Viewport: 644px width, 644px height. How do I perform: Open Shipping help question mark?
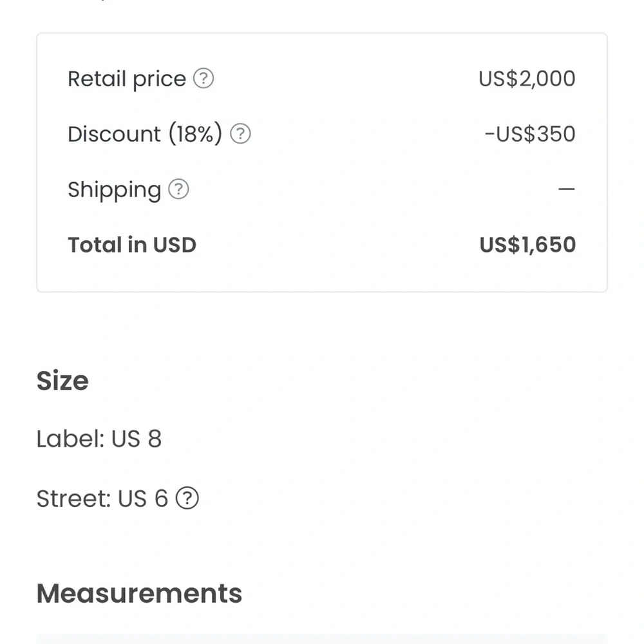pos(178,189)
